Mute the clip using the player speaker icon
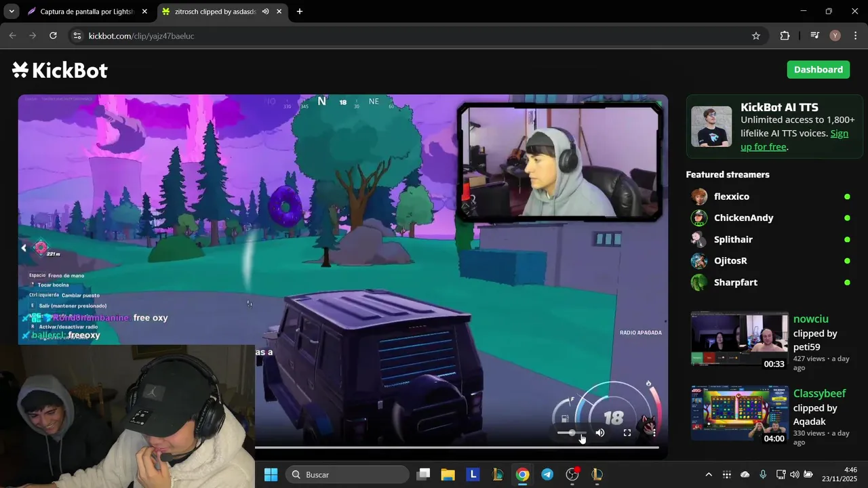This screenshot has height=488, width=868. coord(600,432)
